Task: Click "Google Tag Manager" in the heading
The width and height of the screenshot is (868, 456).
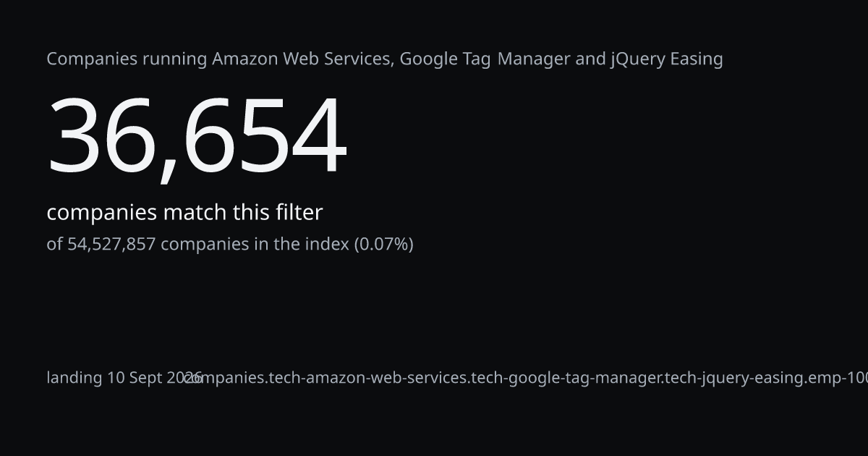Action: click(485, 59)
